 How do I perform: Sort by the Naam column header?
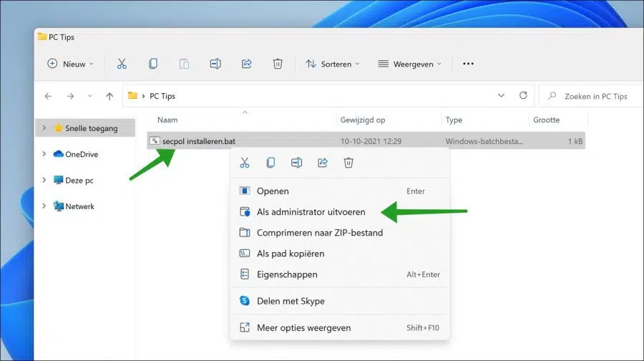[167, 120]
